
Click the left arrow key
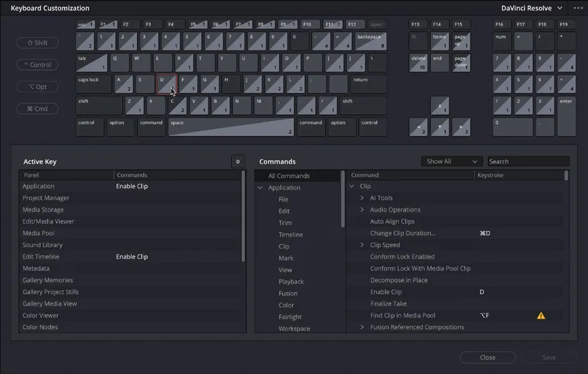coord(418,127)
